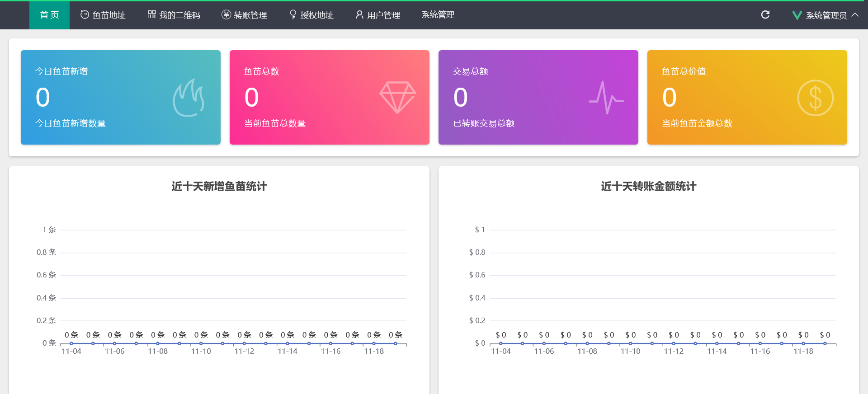Click the user icon for 用户管理
868x394 pixels.
coord(359,14)
